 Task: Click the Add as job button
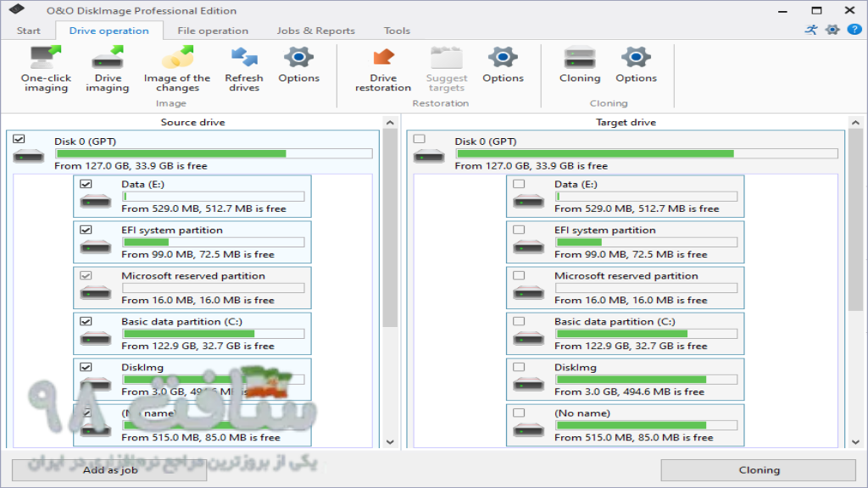coord(109,469)
